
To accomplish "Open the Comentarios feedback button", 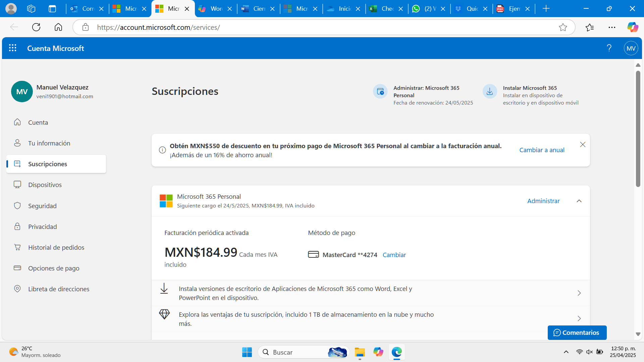I will tap(577, 333).
